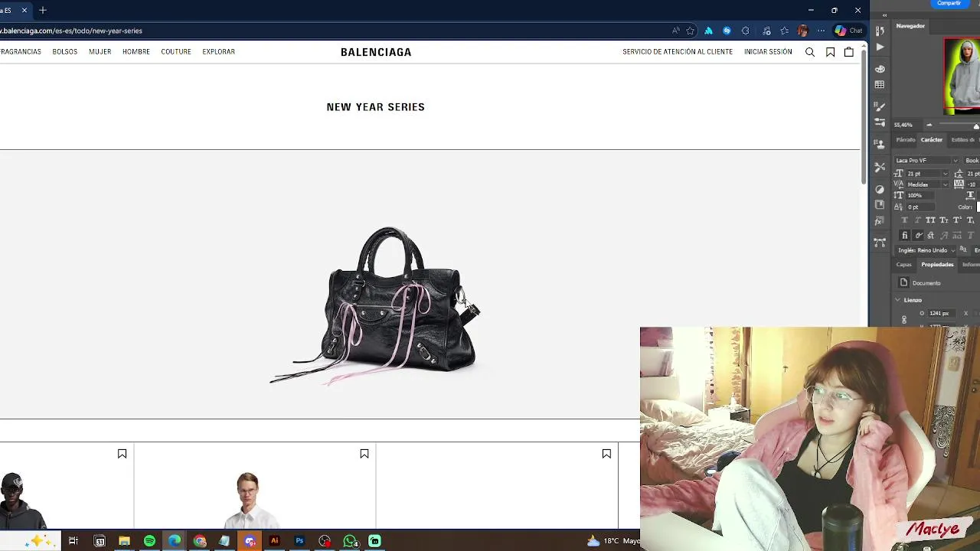Click the Navigator hoodie preview thumbnail
The image size is (980, 551).
coord(962,76)
